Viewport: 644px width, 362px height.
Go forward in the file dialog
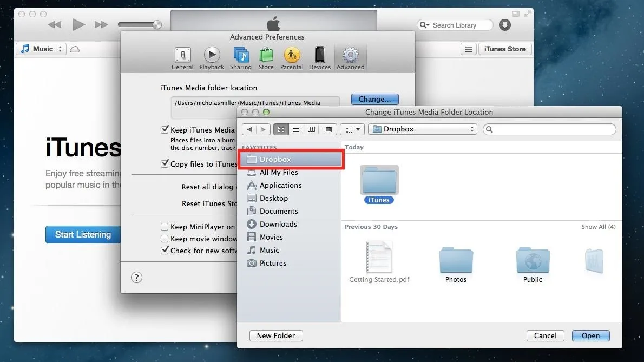tap(263, 129)
